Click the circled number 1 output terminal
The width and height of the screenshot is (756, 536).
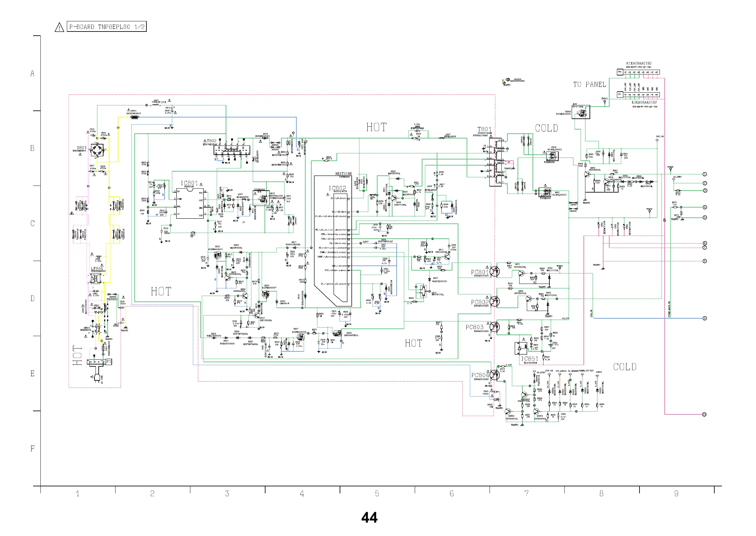(x=704, y=174)
